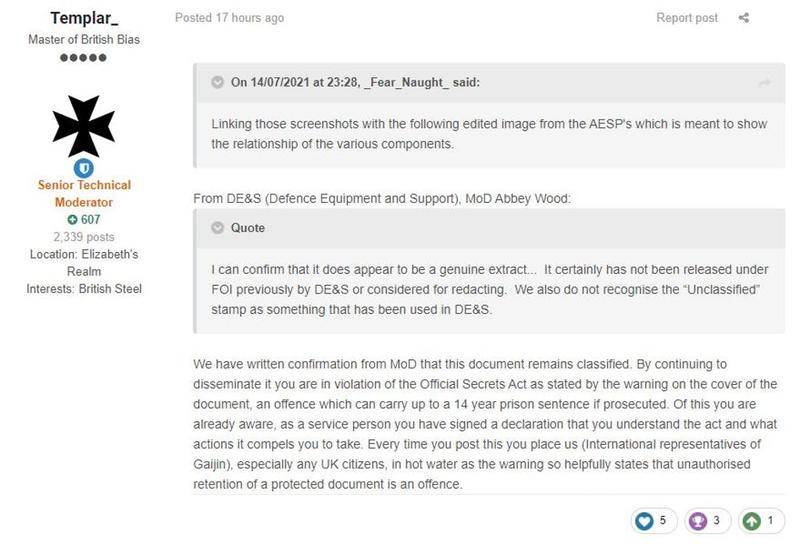The image size is (800, 555).
Task: Click the trophy reaction icon
Action: tap(697, 521)
